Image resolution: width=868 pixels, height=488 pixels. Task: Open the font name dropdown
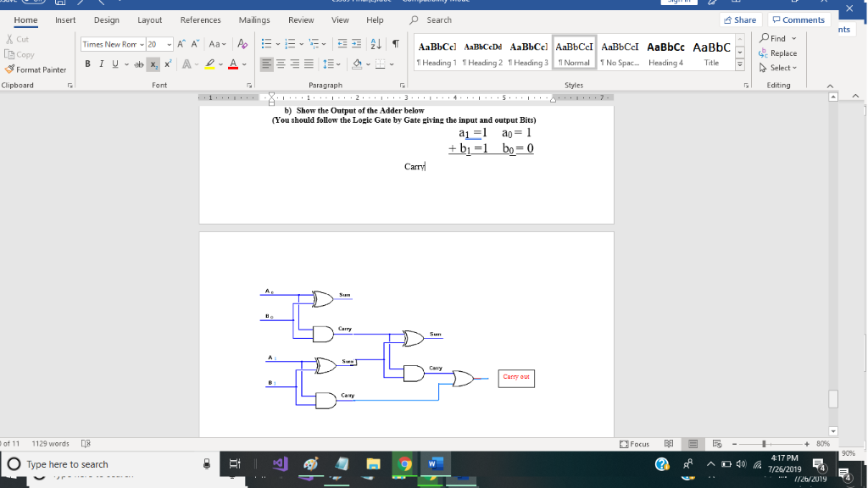click(142, 44)
